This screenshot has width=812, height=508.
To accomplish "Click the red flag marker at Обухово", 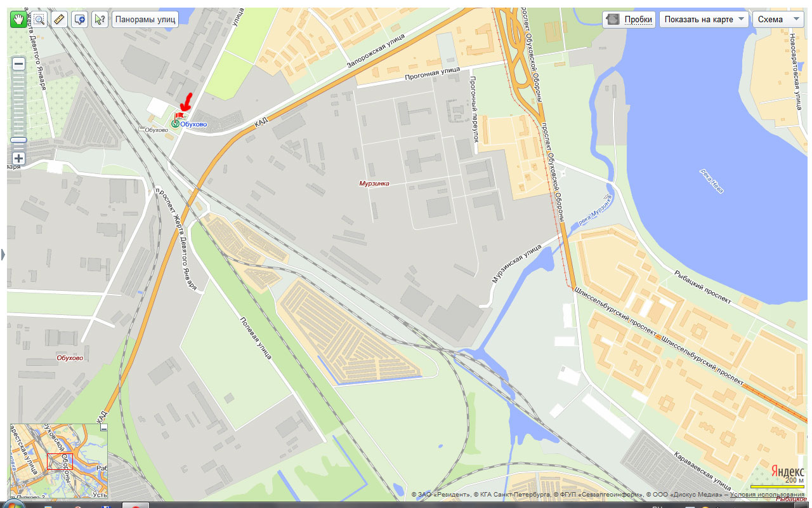I will click(x=180, y=116).
